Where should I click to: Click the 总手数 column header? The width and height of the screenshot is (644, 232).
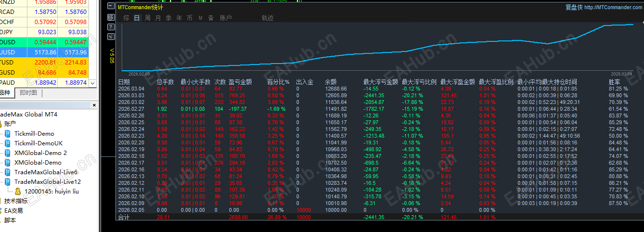click(x=165, y=82)
